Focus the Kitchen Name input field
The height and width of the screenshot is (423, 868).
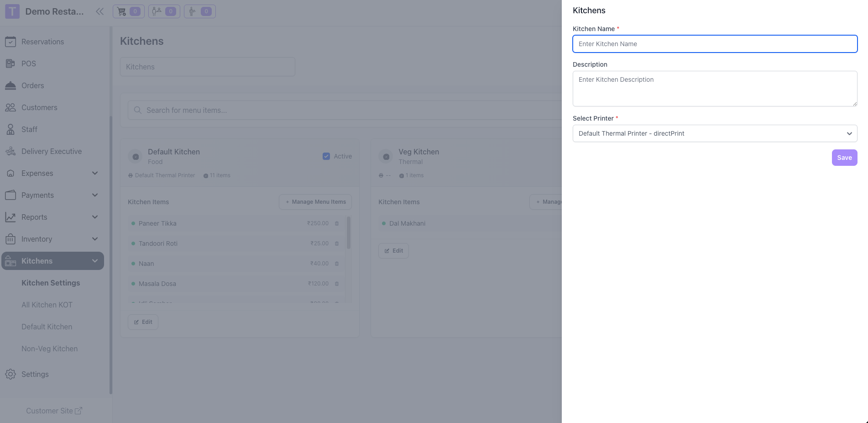715,44
